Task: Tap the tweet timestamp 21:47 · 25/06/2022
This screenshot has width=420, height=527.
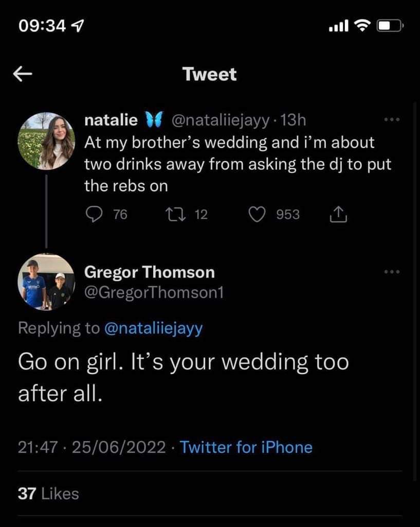Action: (92, 447)
